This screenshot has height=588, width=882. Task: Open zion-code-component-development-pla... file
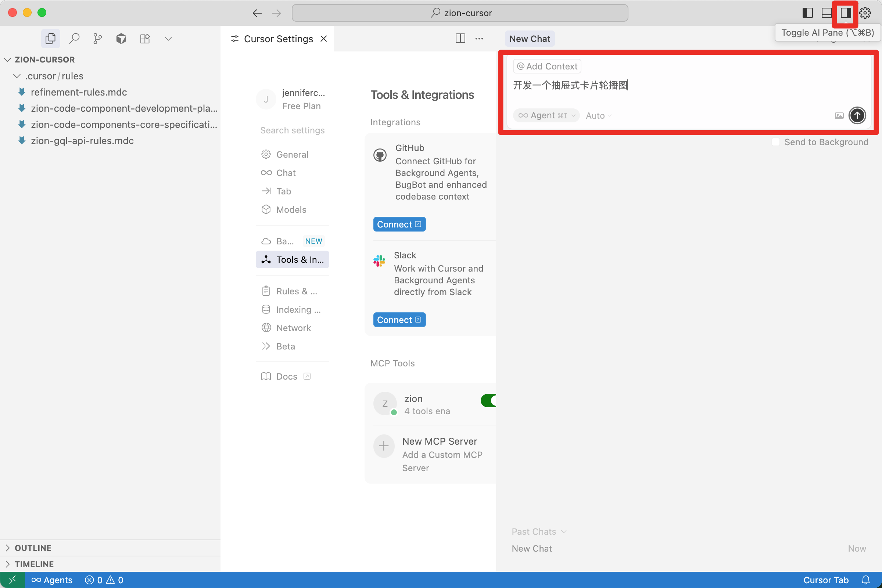click(124, 108)
